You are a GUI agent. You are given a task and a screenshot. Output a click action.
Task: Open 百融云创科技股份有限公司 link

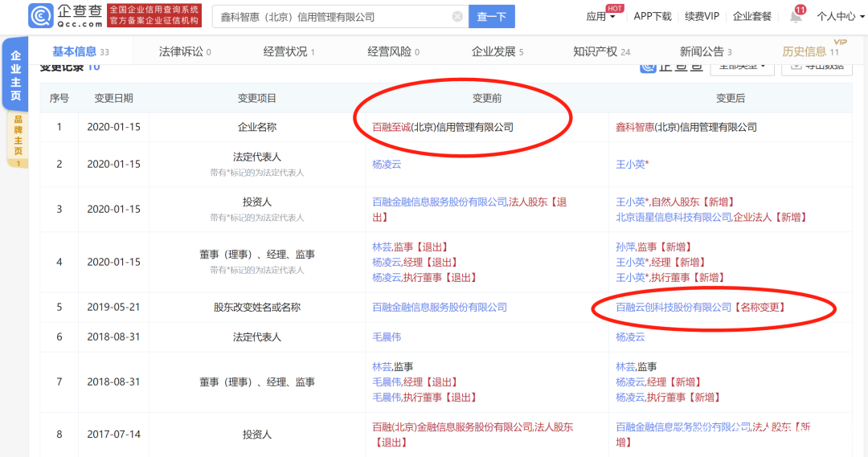pos(674,307)
